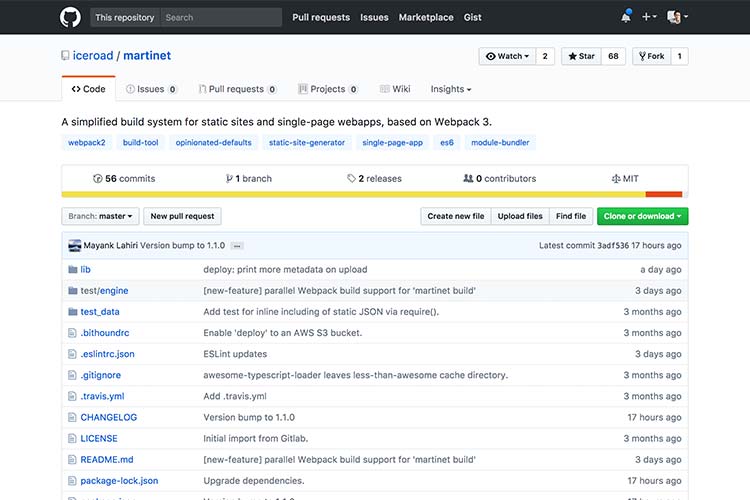Select the Code tab

click(88, 89)
